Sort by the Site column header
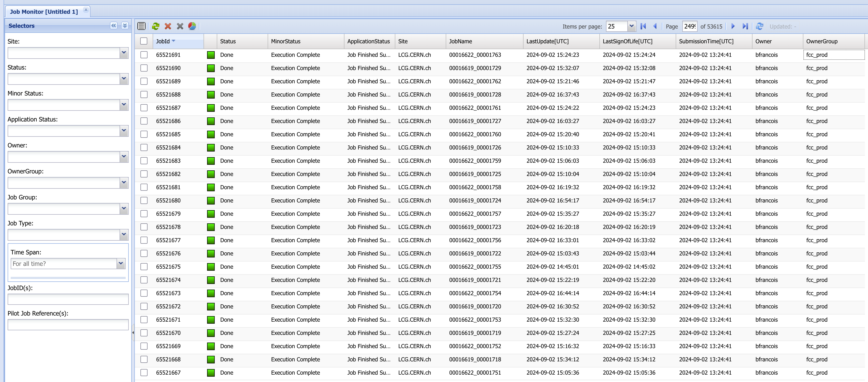The width and height of the screenshot is (868, 382). click(420, 41)
